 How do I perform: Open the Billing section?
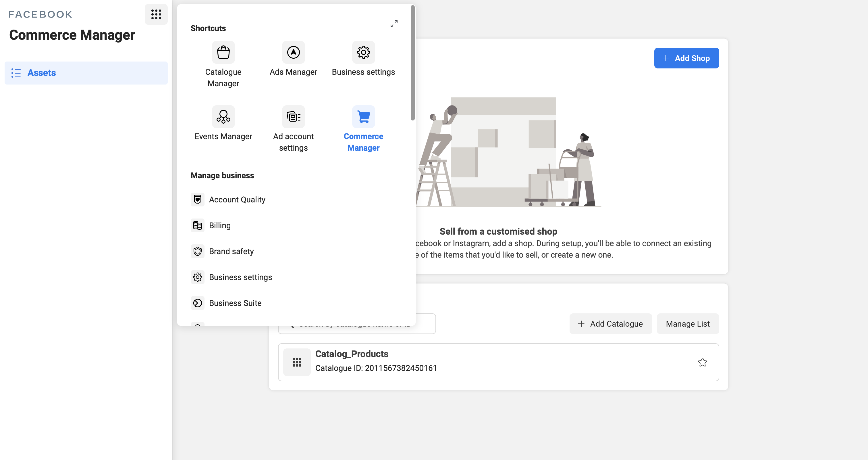(x=220, y=225)
